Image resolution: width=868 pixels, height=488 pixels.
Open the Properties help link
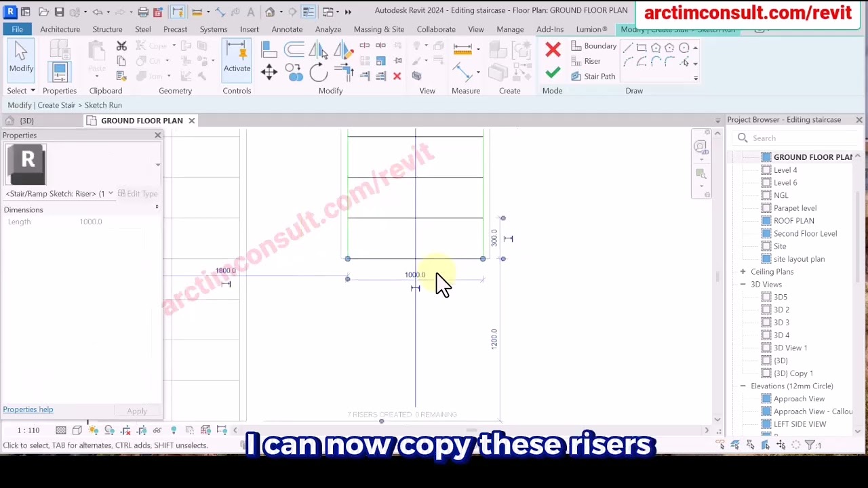click(x=28, y=409)
